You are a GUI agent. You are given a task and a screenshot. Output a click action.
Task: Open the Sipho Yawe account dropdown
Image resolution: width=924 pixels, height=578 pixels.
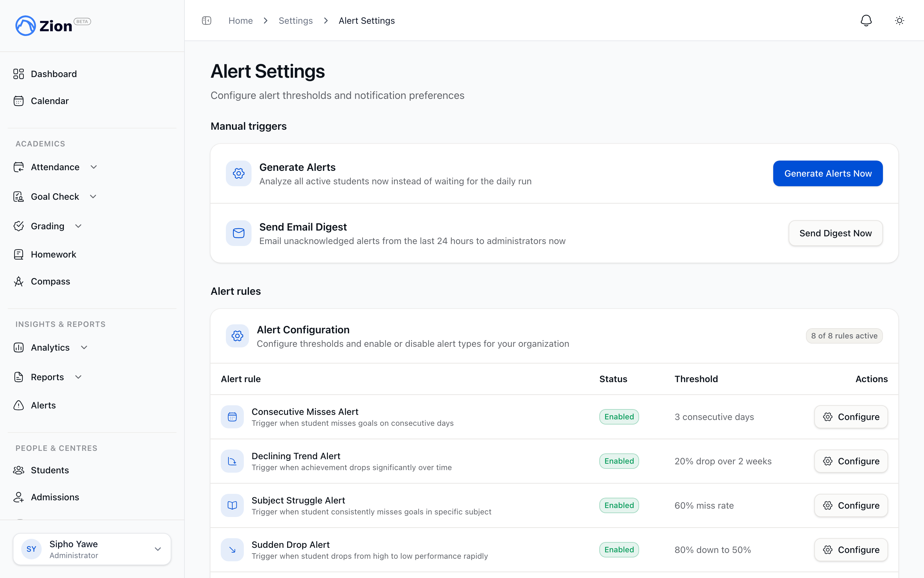click(92, 549)
